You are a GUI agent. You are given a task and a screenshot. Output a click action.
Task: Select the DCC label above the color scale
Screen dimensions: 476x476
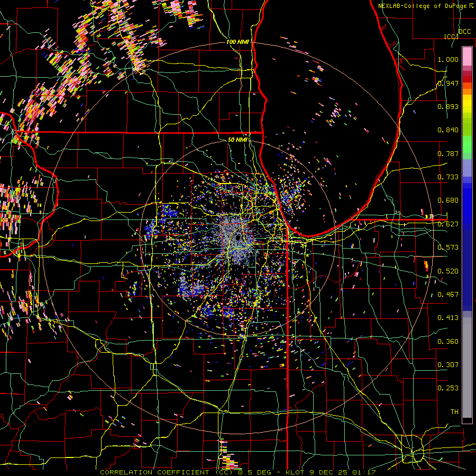click(x=464, y=32)
